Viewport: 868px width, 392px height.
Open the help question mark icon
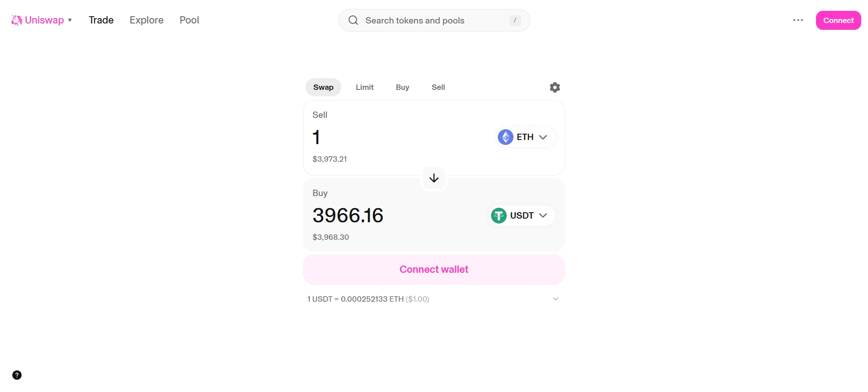pyautogui.click(x=17, y=375)
